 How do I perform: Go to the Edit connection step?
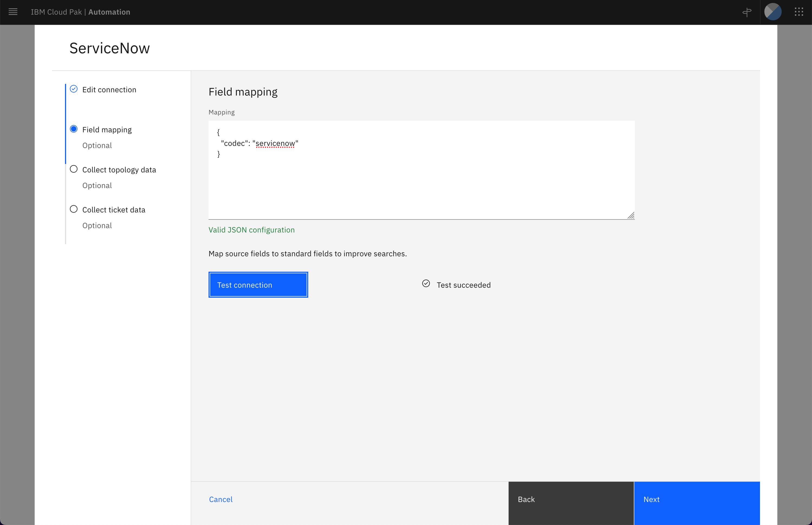[x=109, y=90]
